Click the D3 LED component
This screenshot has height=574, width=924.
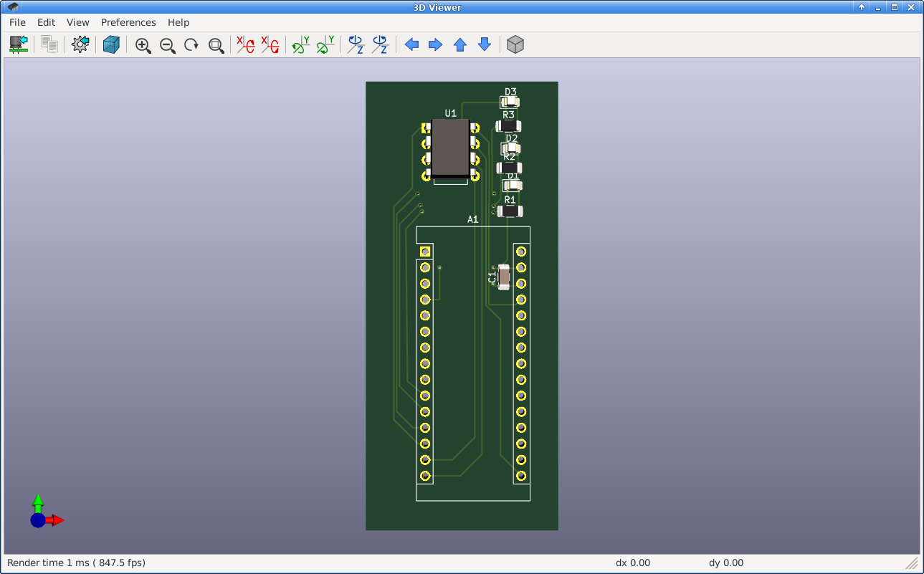(510, 102)
